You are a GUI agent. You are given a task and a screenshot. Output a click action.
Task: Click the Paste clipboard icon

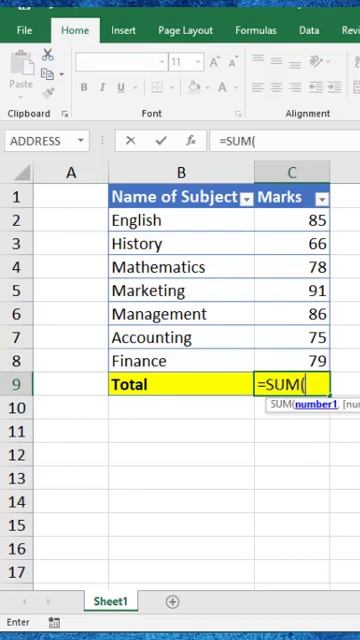coord(22,62)
